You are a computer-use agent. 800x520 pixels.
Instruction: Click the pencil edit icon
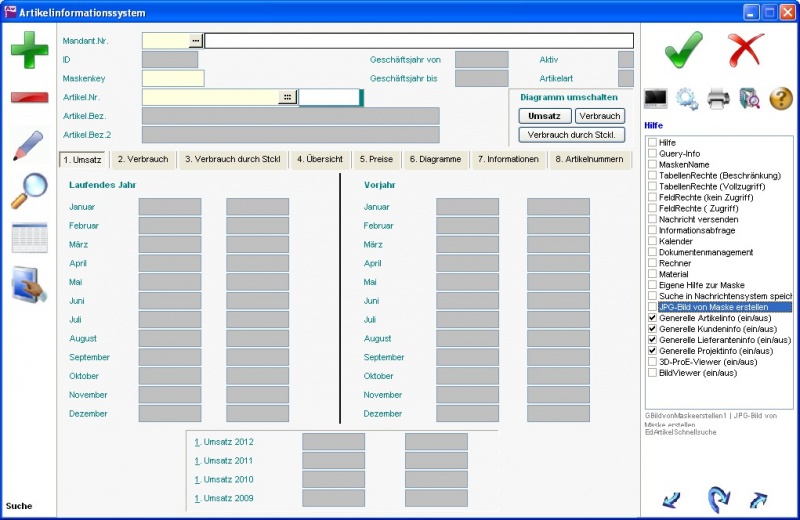tap(28, 145)
